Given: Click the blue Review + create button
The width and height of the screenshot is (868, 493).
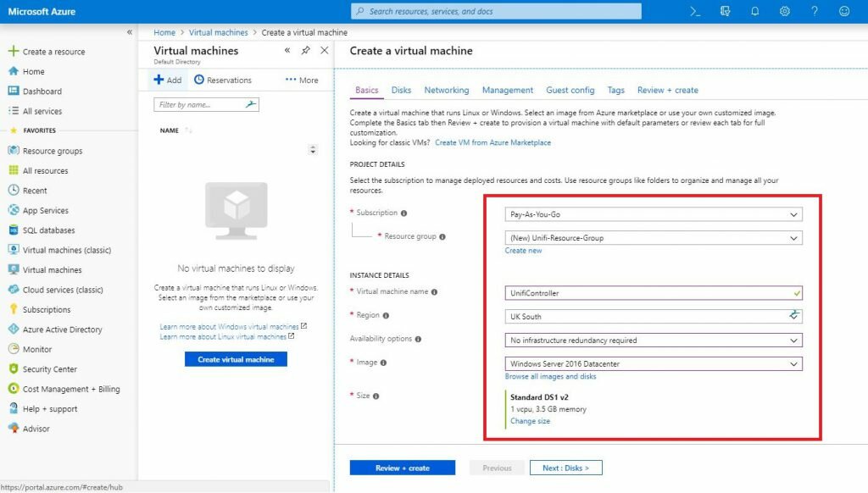Looking at the screenshot, I should tap(403, 468).
